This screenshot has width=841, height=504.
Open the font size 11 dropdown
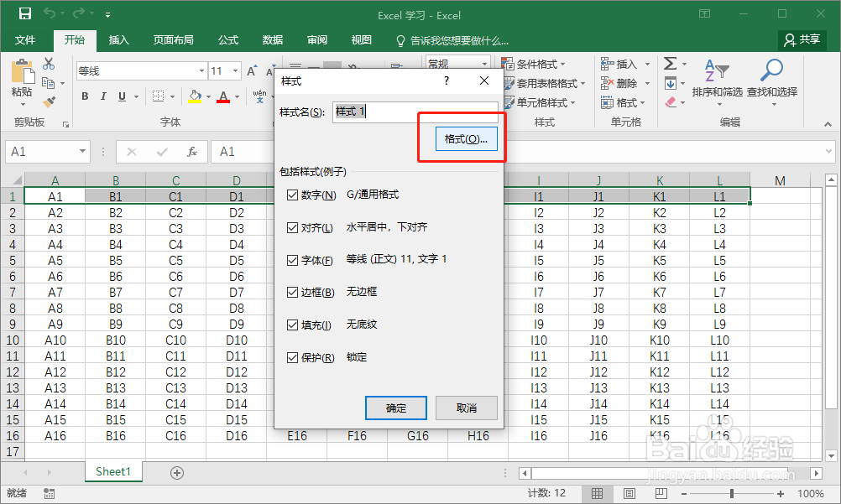(x=235, y=70)
